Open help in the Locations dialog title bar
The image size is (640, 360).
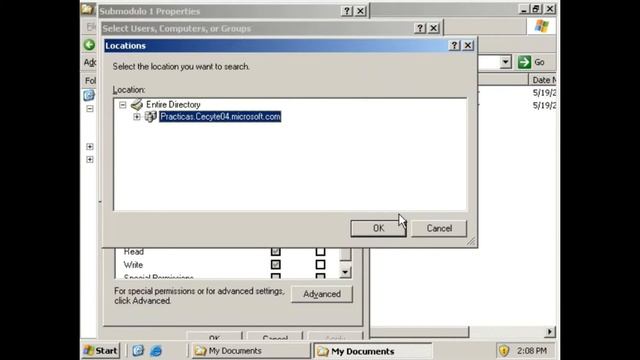(454, 45)
